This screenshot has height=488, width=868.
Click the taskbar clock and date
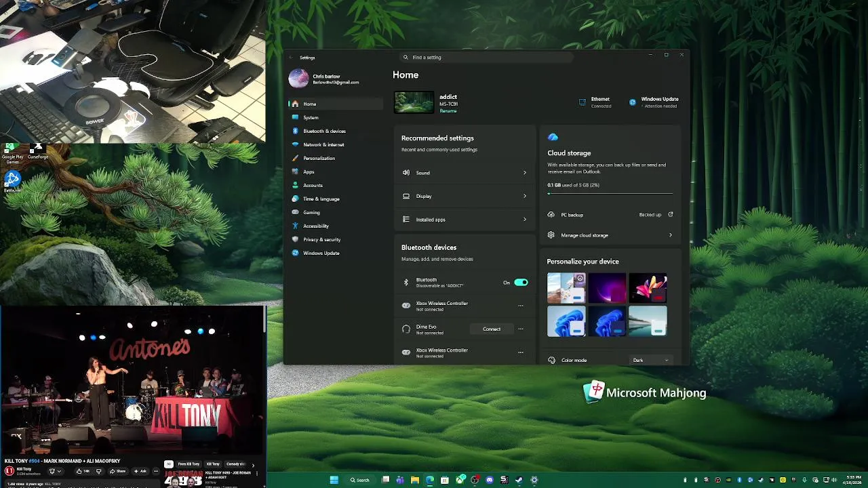(x=853, y=480)
